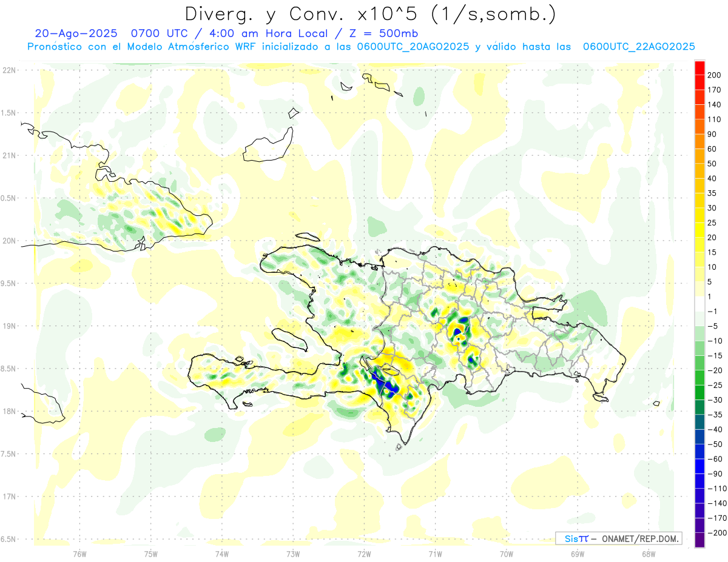Click the '72W' longitude label
Image resolution: width=728 pixels, height=562 pixels.
[x=364, y=554]
